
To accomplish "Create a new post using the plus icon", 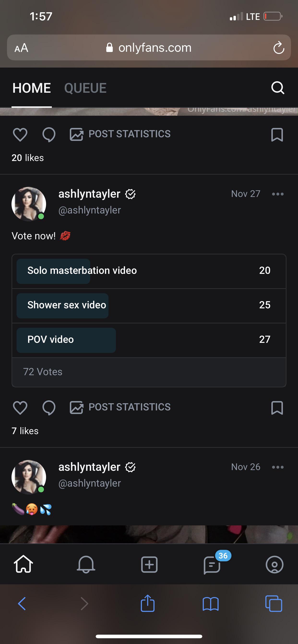I will pos(149,565).
